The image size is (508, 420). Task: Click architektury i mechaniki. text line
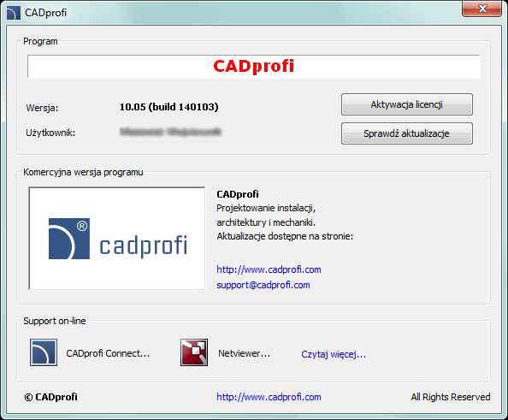tap(266, 222)
